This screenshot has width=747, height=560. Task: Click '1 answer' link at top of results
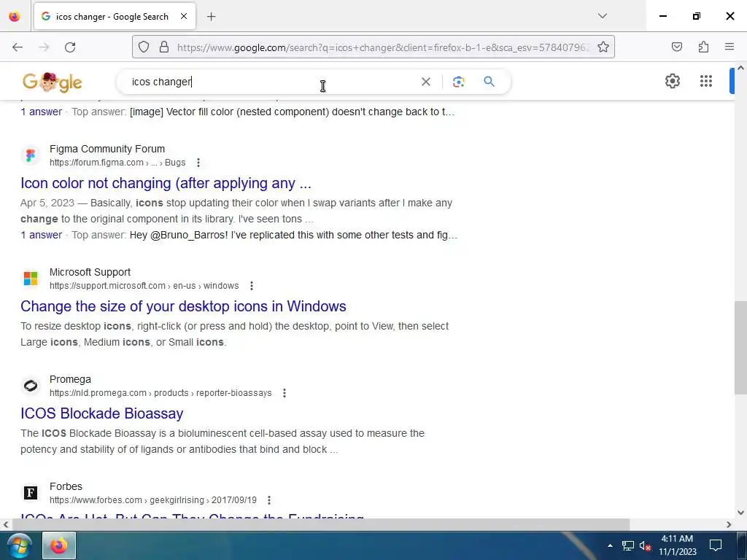(x=42, y=112)
